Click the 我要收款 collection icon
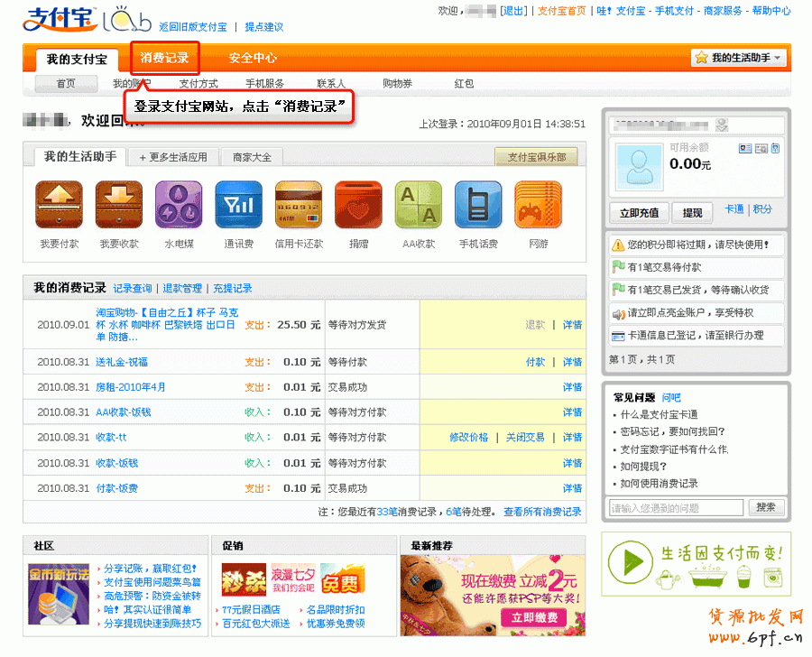 pyautogui.click(x=119, y=205)
